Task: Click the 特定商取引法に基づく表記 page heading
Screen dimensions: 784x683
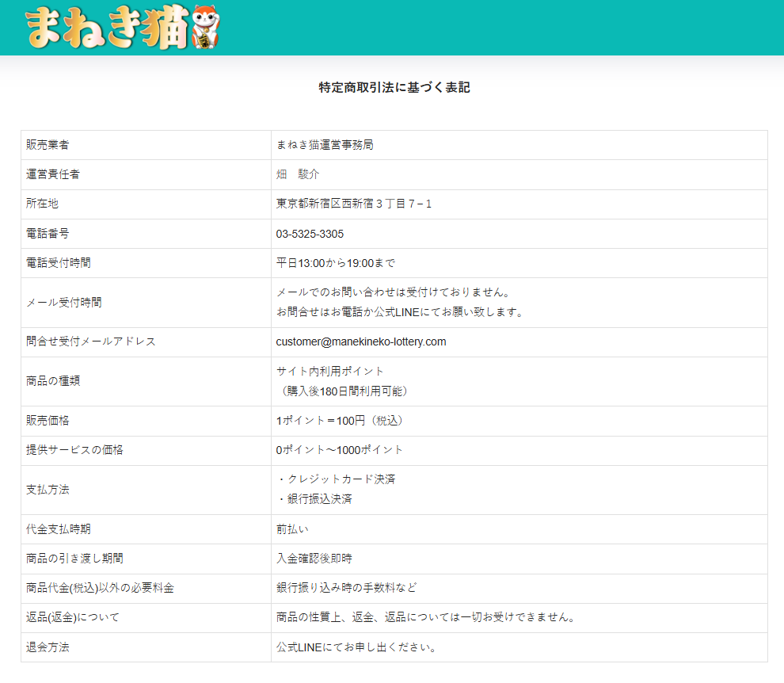Action: click(394, 88)
